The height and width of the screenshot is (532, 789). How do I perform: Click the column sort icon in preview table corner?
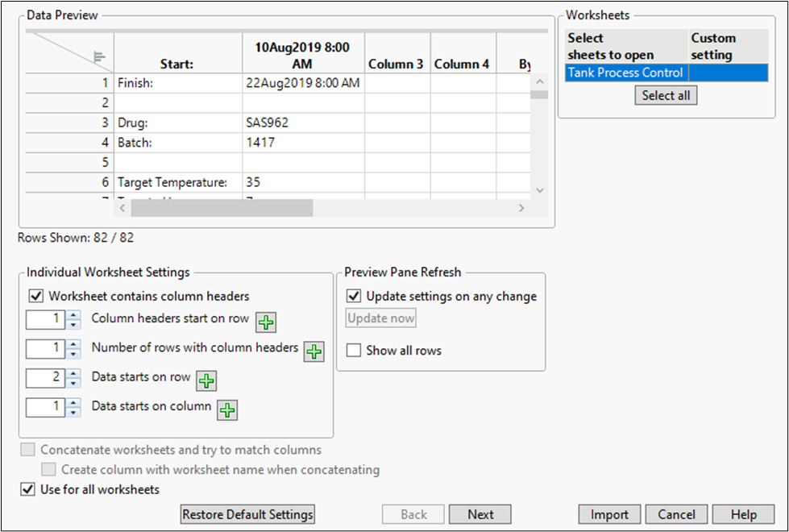[100, 56]
